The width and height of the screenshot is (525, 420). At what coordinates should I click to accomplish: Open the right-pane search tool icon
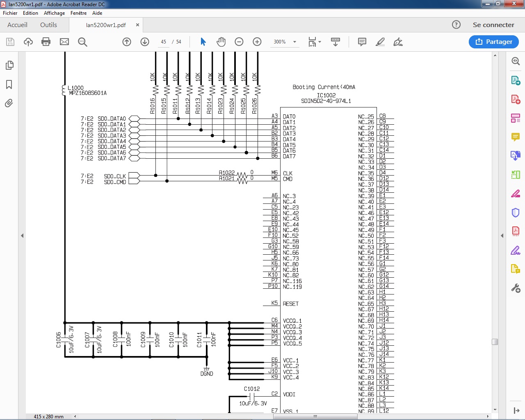pyautogui.click(x=516, y=61)
